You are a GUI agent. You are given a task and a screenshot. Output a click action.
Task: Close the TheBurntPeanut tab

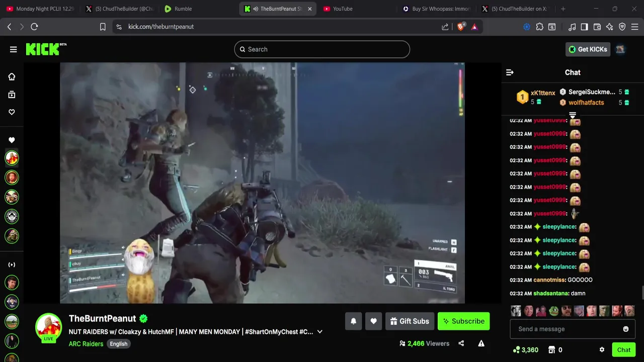click(309, 9)
